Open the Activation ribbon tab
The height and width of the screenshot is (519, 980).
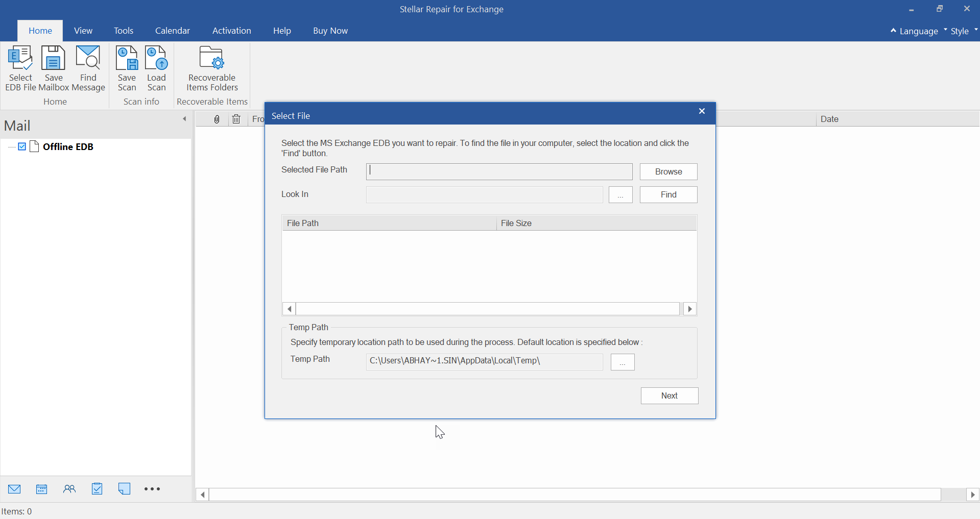coord(231,31)
